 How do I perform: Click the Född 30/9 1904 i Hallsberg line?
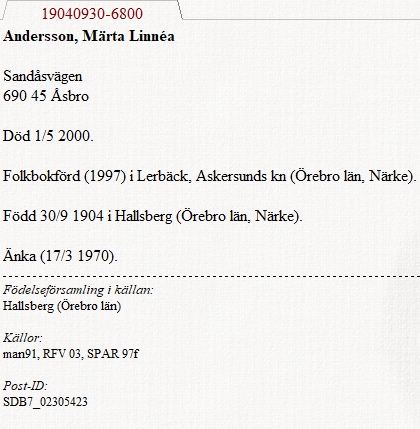[153, 216]
